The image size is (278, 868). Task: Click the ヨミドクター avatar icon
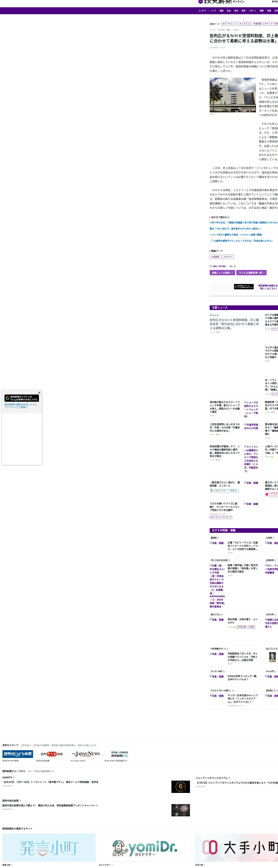[212, 491]
